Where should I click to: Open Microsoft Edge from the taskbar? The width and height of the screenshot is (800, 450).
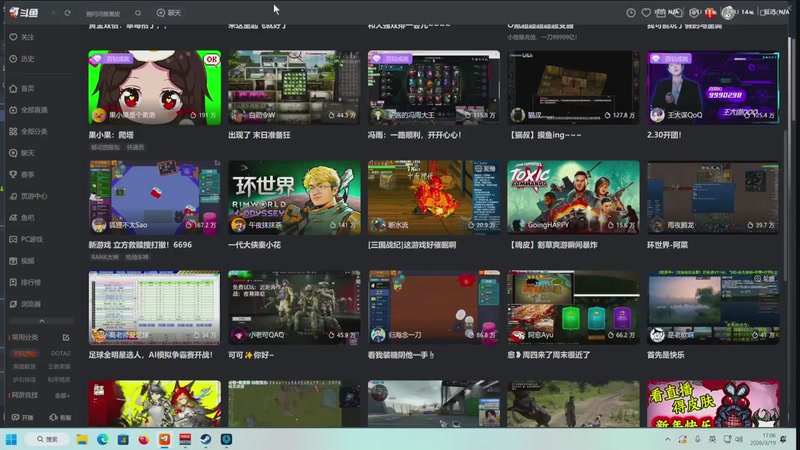[103, 439]
